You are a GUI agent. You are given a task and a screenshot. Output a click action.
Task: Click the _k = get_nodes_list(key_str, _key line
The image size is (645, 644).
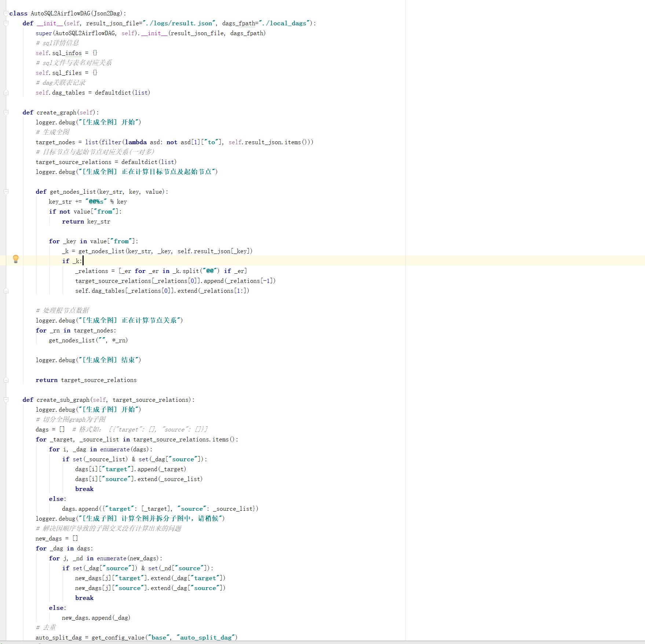tap(157, 251)
